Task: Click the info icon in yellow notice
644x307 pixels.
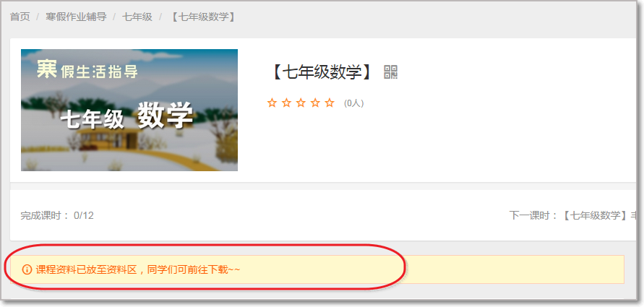Action: (27, 269)
